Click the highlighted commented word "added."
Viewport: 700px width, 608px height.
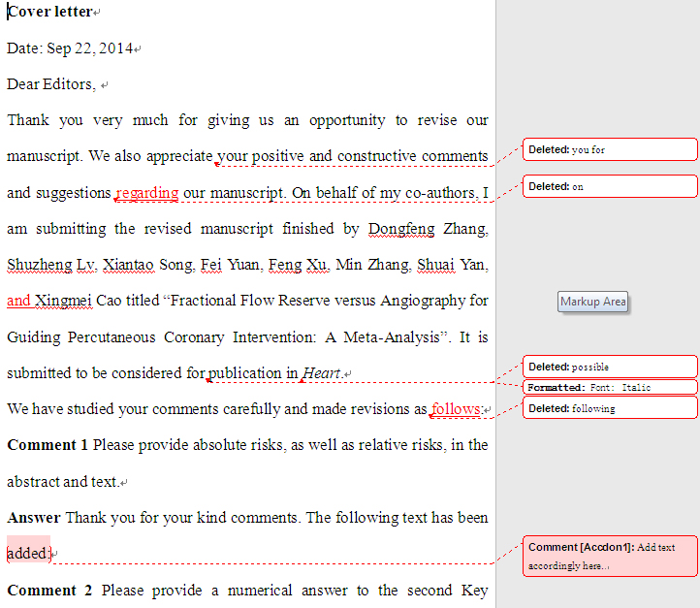[x=27, y=553]
